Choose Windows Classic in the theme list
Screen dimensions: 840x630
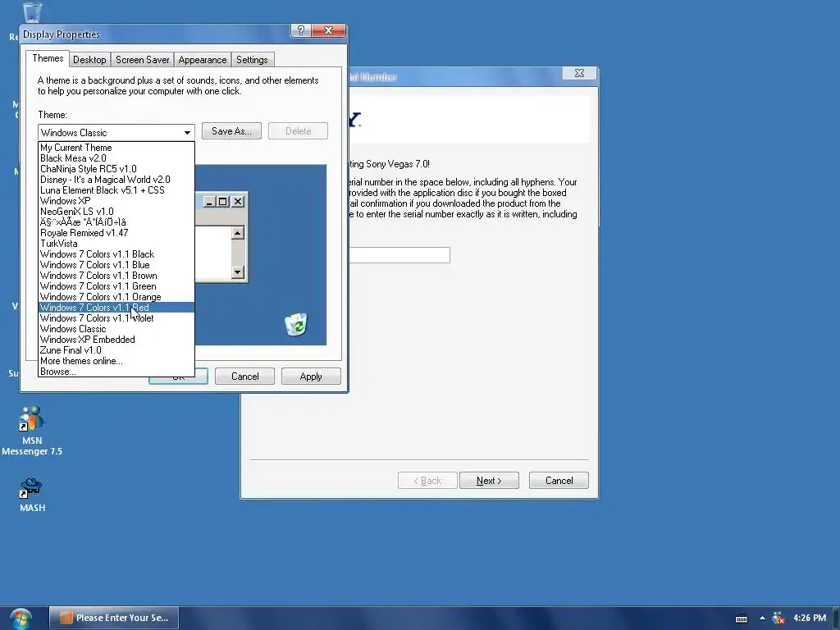coord(116,329)
